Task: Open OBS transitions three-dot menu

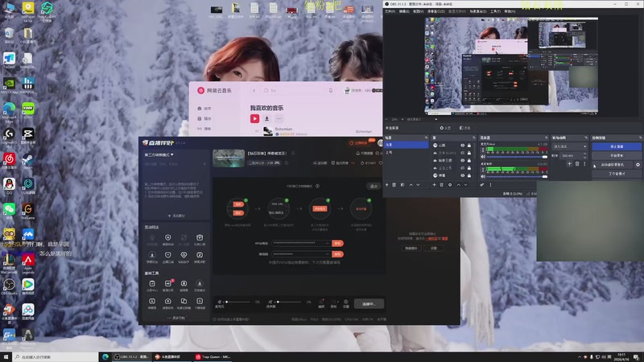Action: pos(584,164)
